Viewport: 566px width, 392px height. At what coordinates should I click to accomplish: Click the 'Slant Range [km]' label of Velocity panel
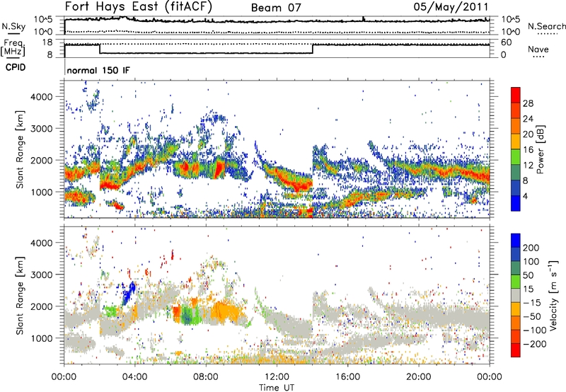(x=20, y=296)
